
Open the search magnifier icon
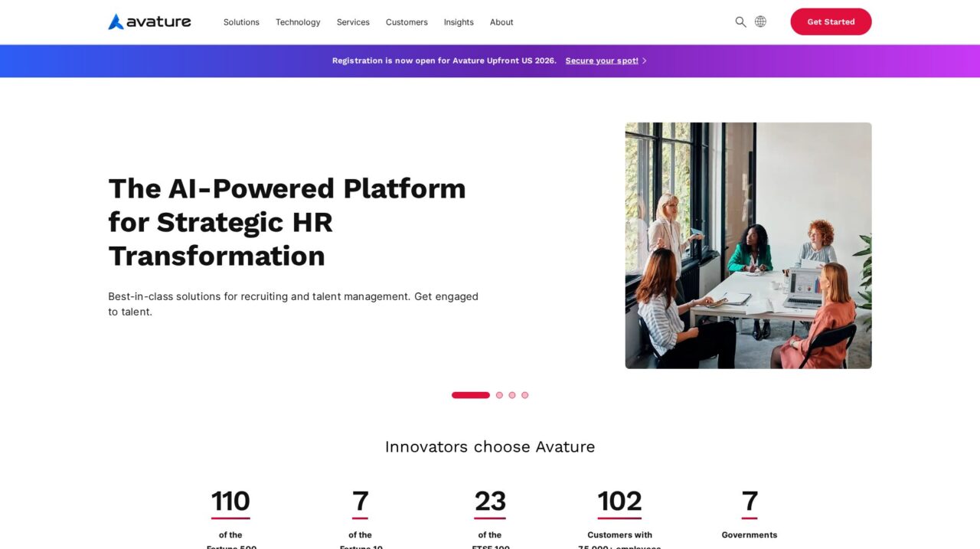(x=740, y=21)
